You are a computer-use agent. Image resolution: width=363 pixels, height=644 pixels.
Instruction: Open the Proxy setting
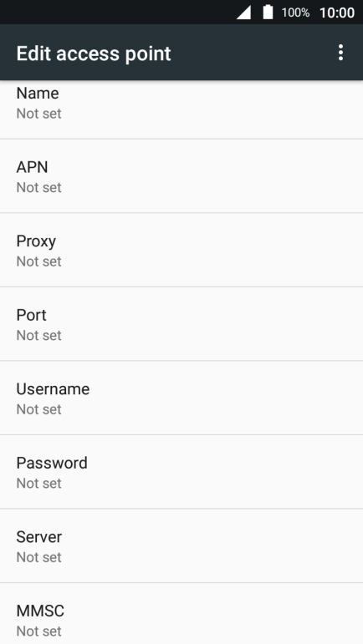(181, 250)
